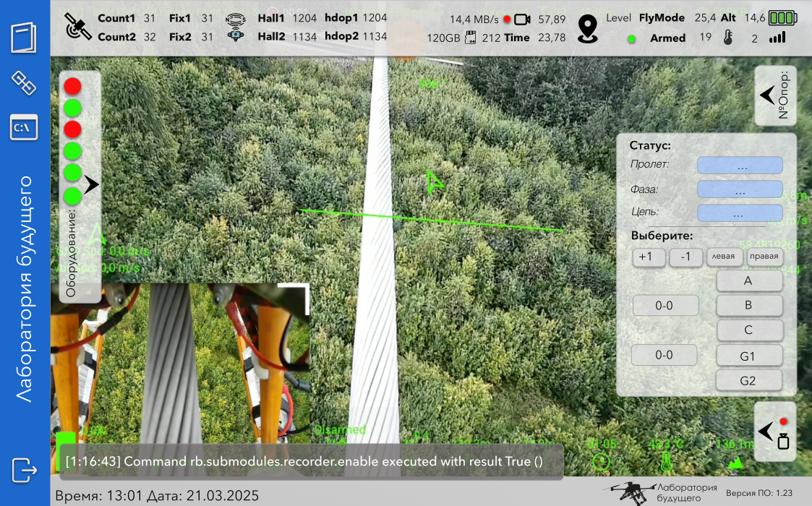The height and width of the screenshot is (506, 812).
Task: Expand the №Опор panel arrow
Action: tap(767, 95)
